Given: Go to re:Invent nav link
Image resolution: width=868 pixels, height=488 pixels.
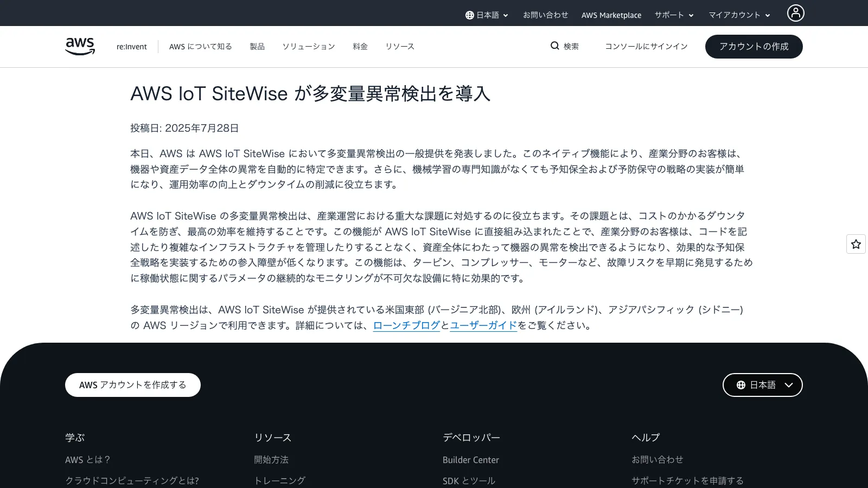Looking at the screenshot, I should (132, 47).
